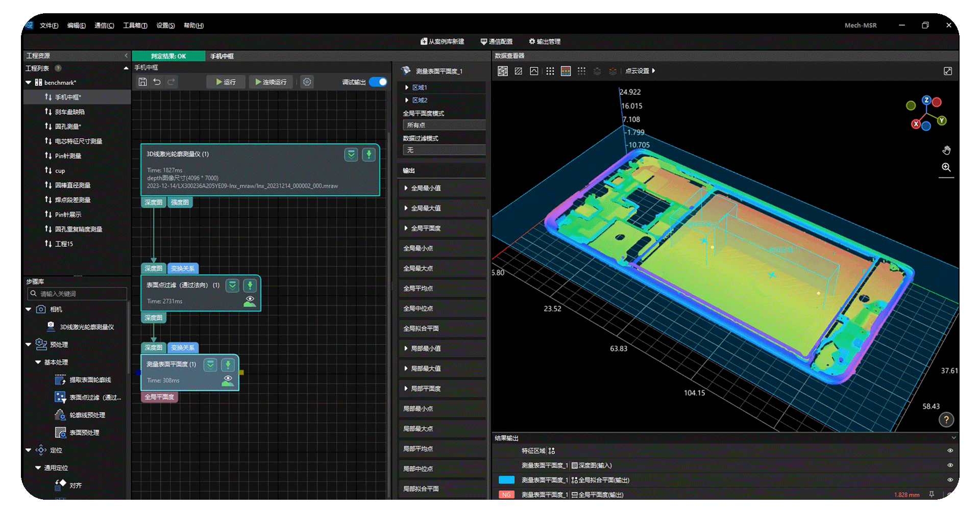This screenshot has height=511, width=980.
Task: Open the help question mark button
Action: [x=946, y=420]
